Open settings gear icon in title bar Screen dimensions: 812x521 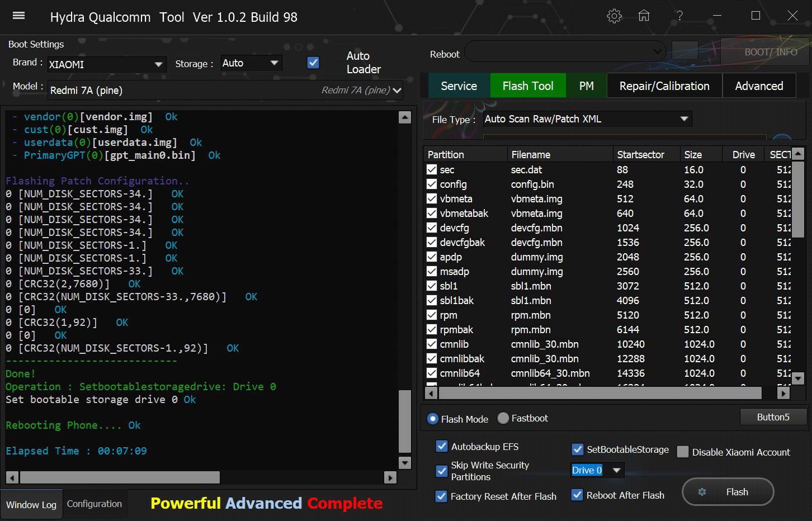tap(614, 16)
